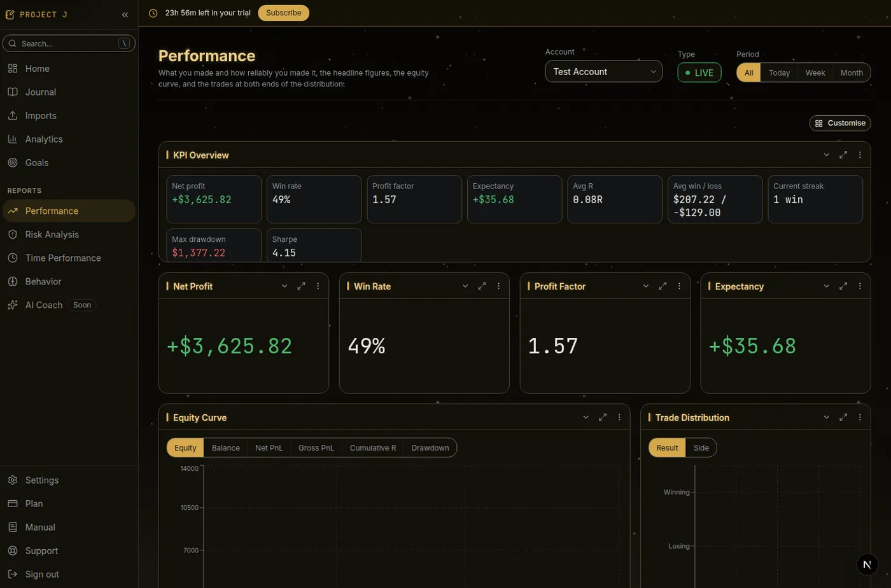Collapse the KPI Overview panel chevron
This screenshot has height=588, width=891.
coord(827,155)
